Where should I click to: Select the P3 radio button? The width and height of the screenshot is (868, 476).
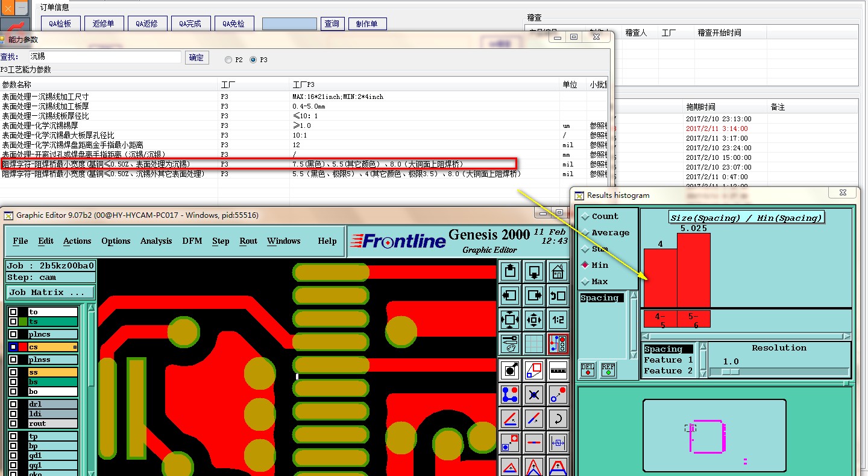253,60
